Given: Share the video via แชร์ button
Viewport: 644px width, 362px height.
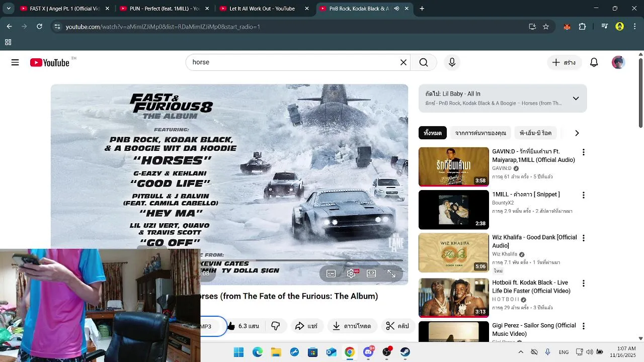Looking at the screenshot, I should (x=306, y=326).
